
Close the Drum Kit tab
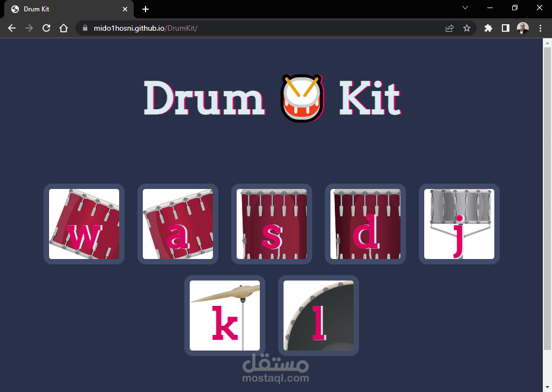[125, 9]
